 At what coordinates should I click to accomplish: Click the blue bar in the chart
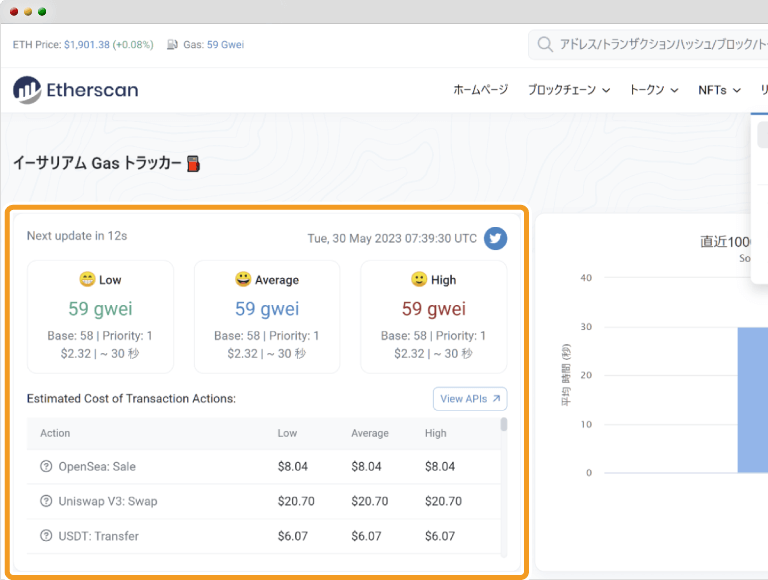click(x=753, y=400)
